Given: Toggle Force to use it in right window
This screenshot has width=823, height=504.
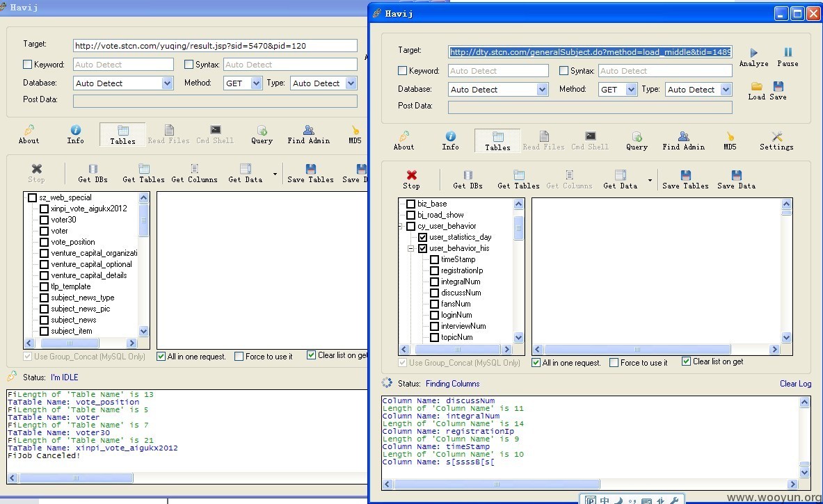Looking at the screenshot, I should (x=614, y=362).
